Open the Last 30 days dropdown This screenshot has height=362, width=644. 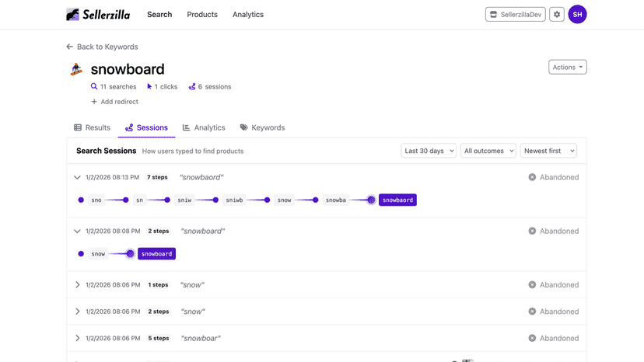pos(429,151)
